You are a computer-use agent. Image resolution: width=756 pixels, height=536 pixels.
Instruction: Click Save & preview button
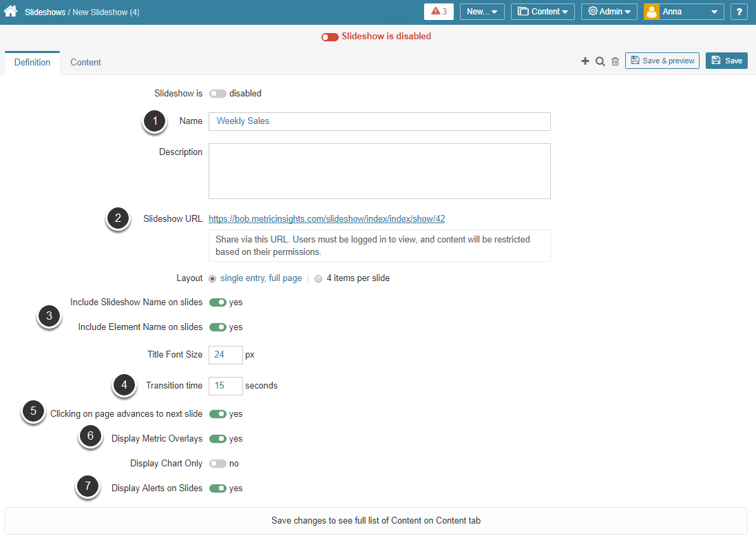coord(662,61)
